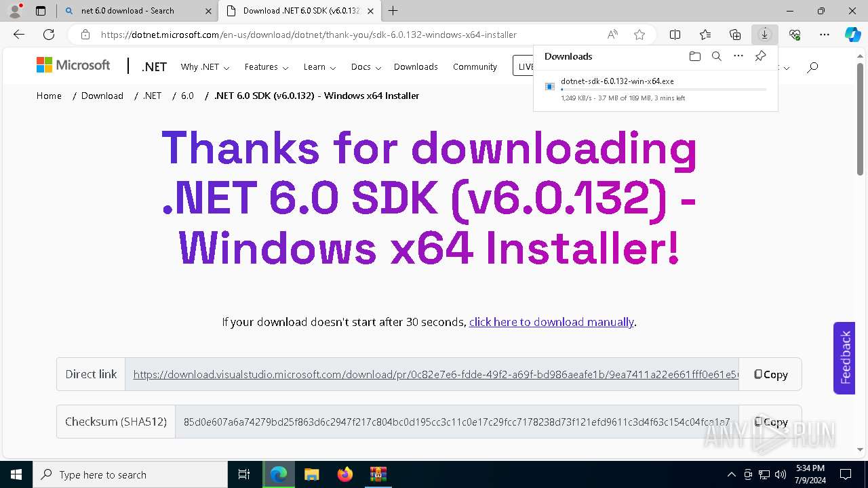The height and width of the screenshot is (488, 868).
Task: Open the Favorites list icon
Action: pyautogui.click(x=705, y=35)
